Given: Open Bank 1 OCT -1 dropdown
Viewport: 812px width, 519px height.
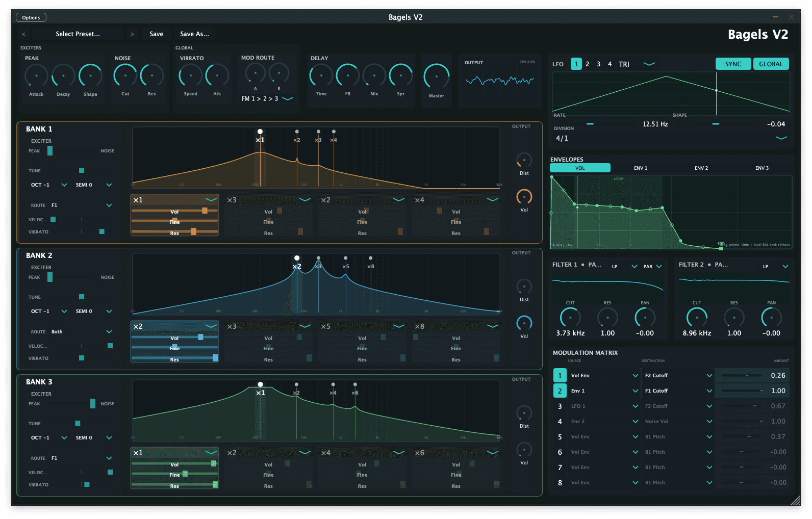Looking at the screenshot, I should (49, 185).
